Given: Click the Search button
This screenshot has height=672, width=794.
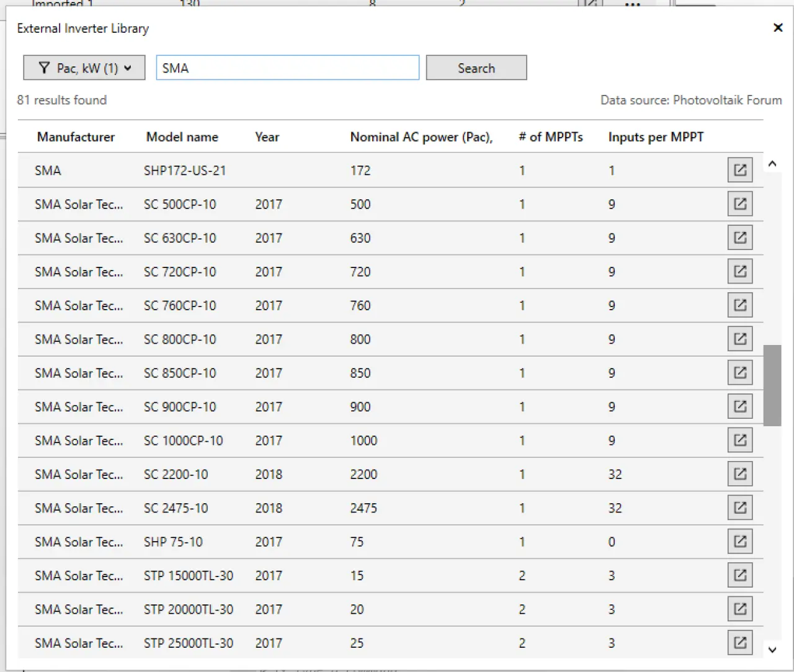Looking at the screenshot, I should (476, 68).
